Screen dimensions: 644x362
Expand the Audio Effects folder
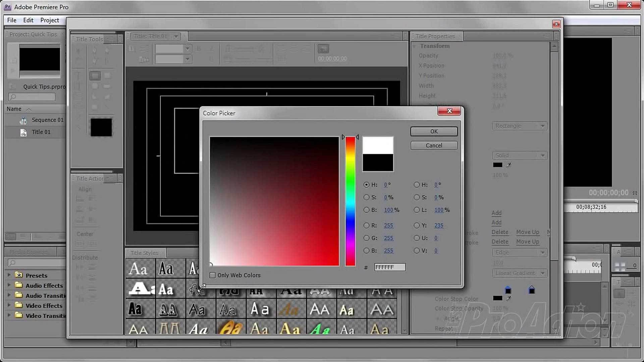pyautogui.click(x=9, y=285)
